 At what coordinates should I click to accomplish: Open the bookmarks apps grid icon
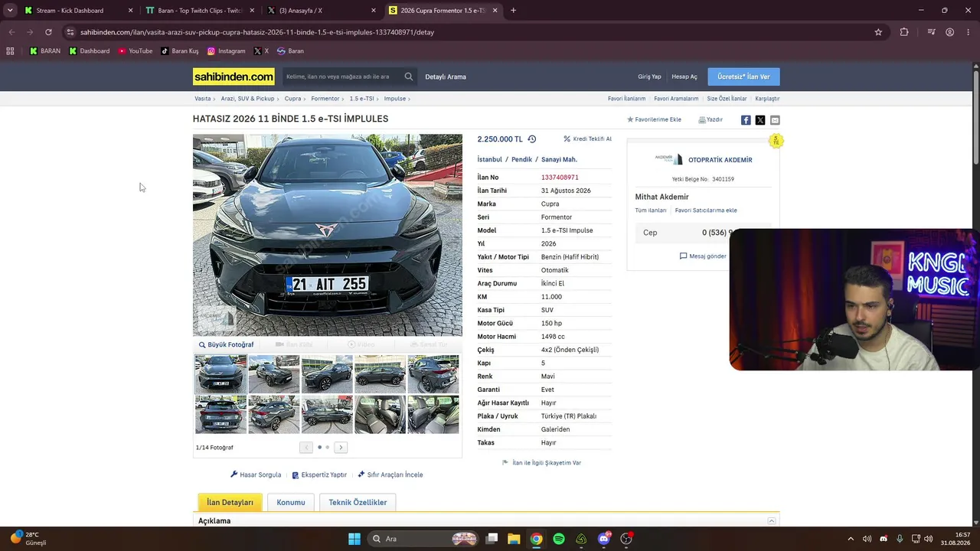[10, 51]
